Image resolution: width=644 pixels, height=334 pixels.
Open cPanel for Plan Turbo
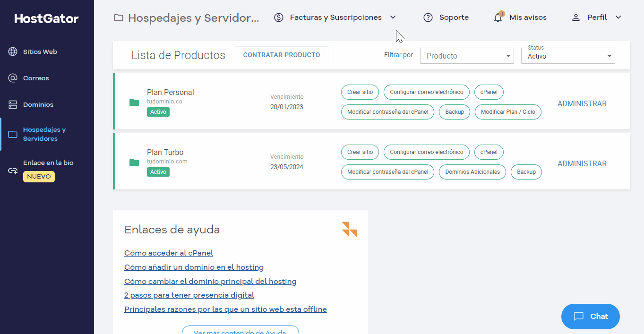click(489, 152)
